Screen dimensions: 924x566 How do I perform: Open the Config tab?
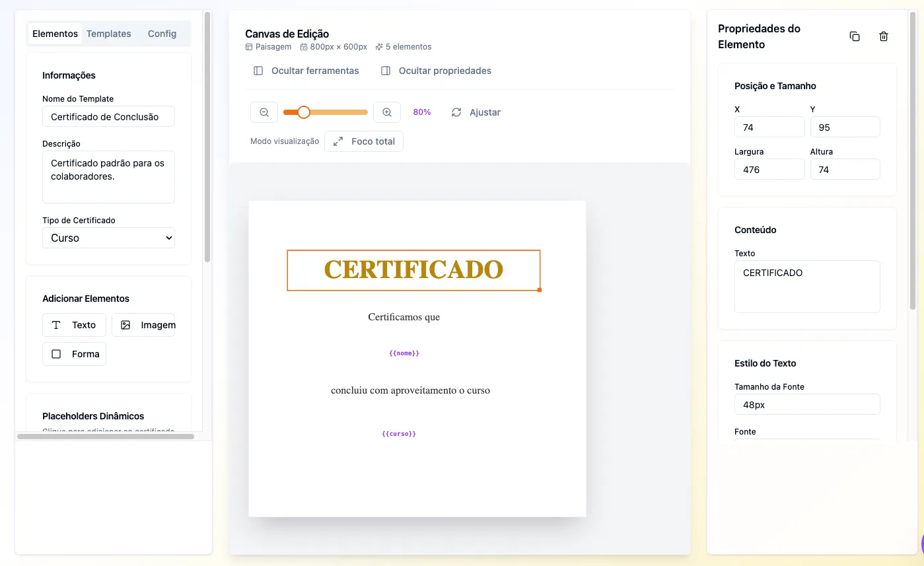(x=162, y=33)
